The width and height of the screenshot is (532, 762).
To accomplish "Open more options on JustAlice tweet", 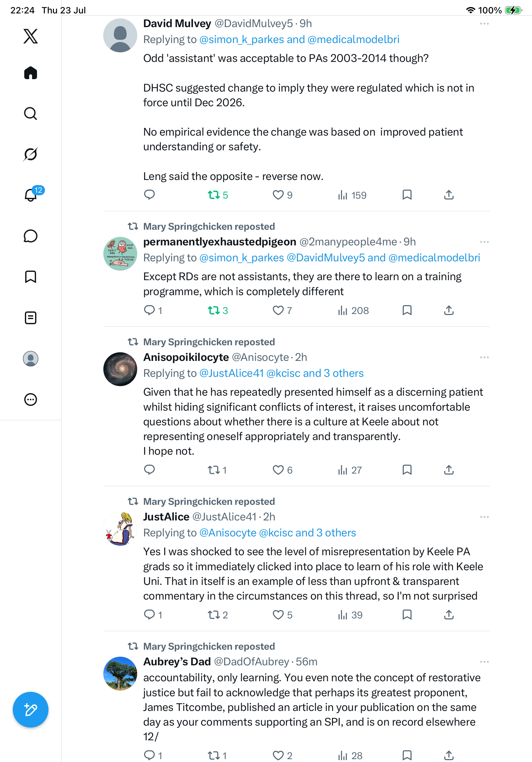I will (484, 517).
